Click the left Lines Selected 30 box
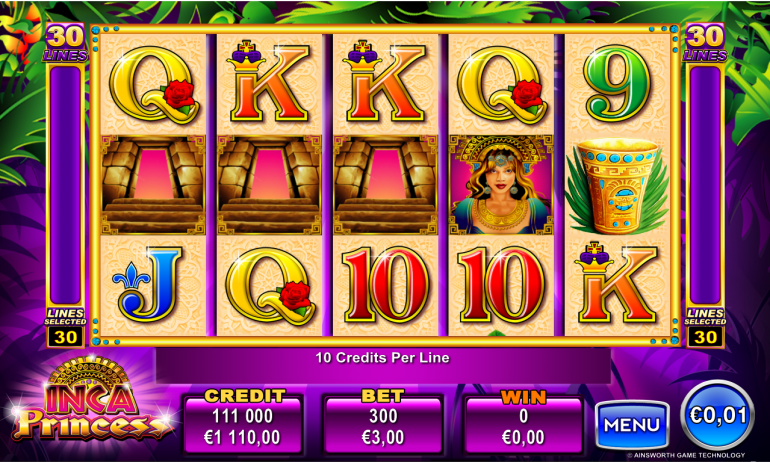 (65, 328)
